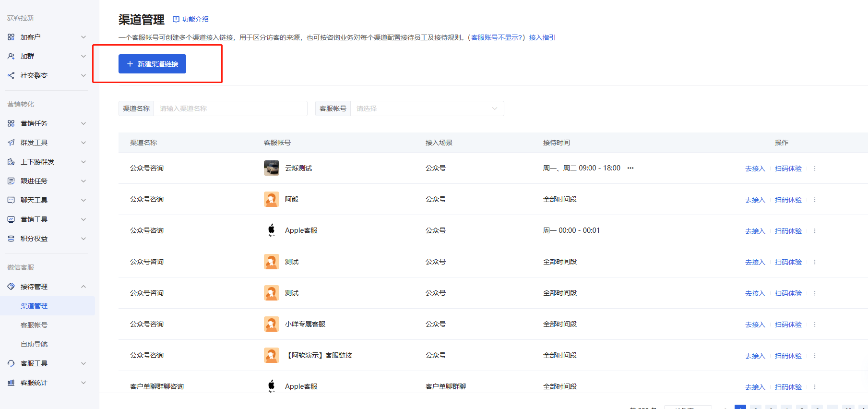Open more-actions menu for 小咩专属客服 row
Image resolution: width=868 pixels, height=409 pixels.
tap(815, 325)
